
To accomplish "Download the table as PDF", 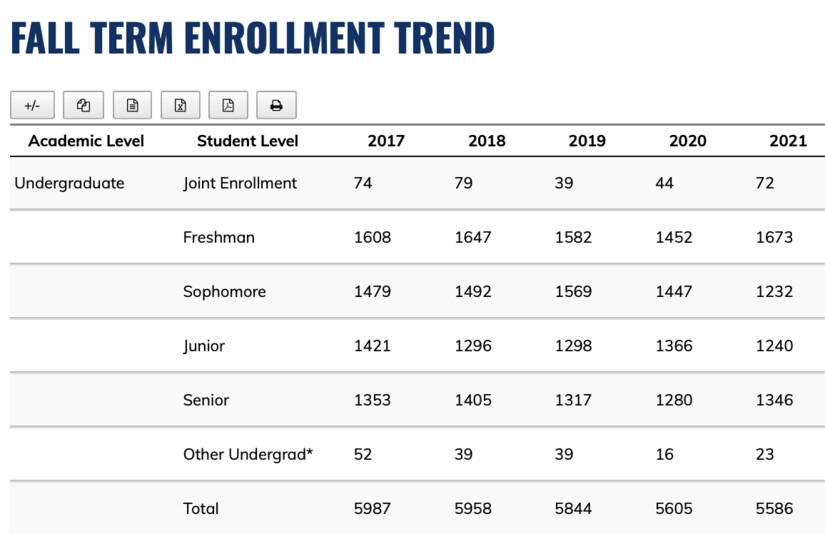I will coord(228,105).
